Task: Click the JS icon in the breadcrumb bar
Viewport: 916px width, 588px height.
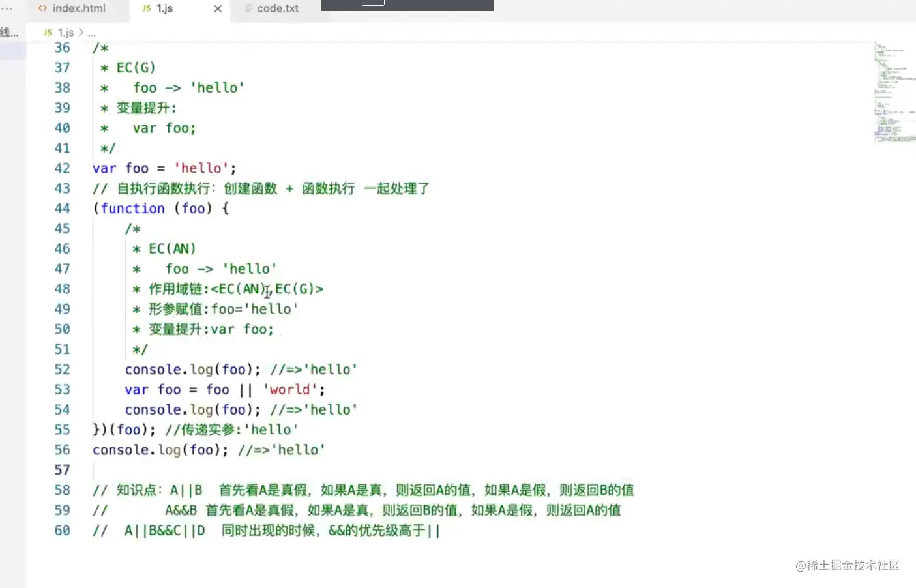Action: [x=48, y=31]
